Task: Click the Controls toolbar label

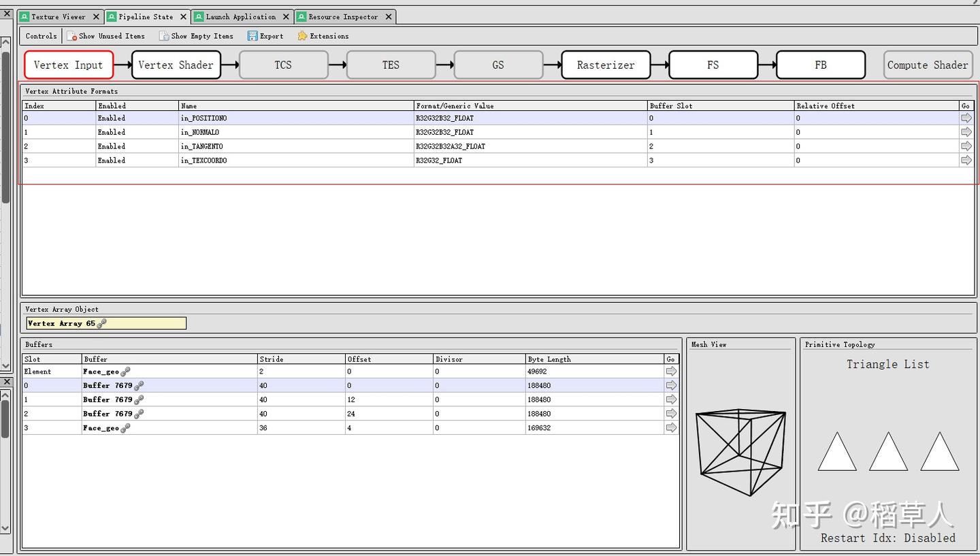Action: click(x=42, y=36)
